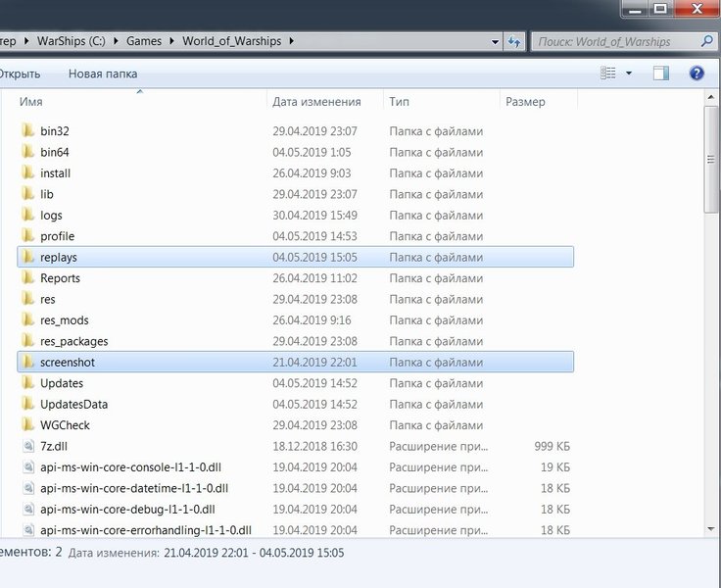Open the view options dropdown arrow

pos(629,73)
